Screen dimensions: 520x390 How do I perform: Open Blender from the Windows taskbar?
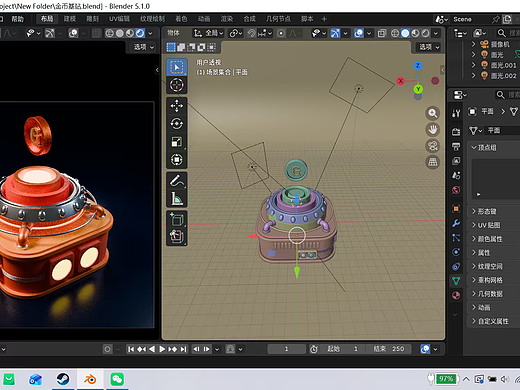[x=90, y=379]
